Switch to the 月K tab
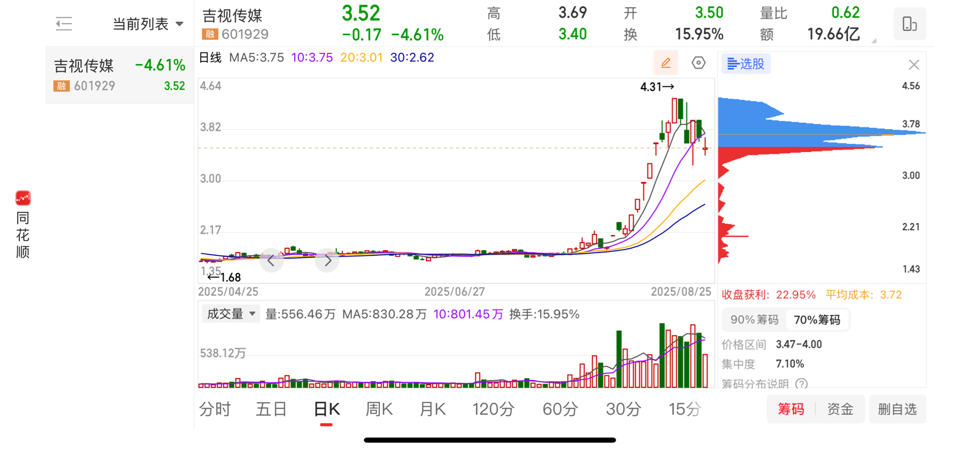The width and height of the screenshot is (980, 451). click(433, 409)
